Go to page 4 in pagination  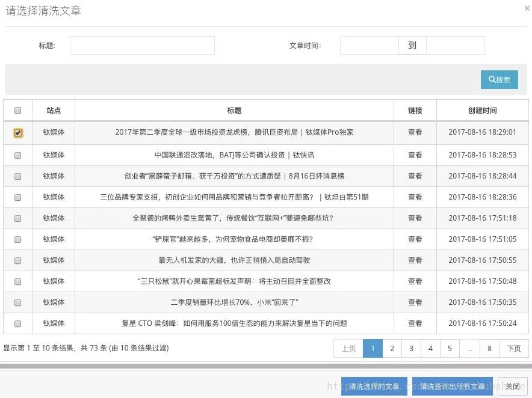coord(430,348)
